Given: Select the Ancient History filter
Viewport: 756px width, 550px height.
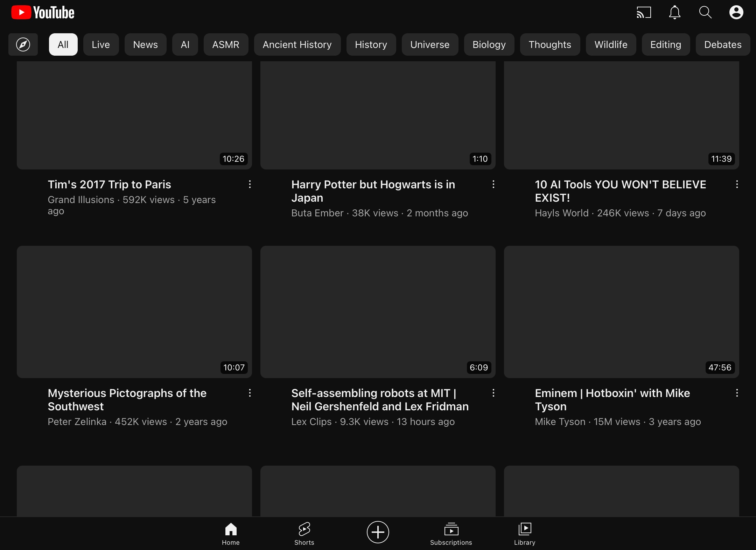Looking at the screenshot, I should (297, 44).
